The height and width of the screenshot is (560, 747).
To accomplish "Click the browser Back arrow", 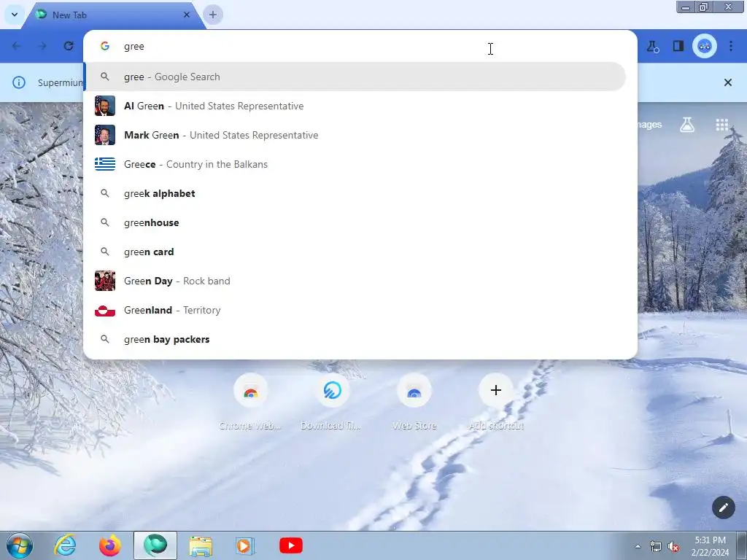I will click(x=17, y=46).
